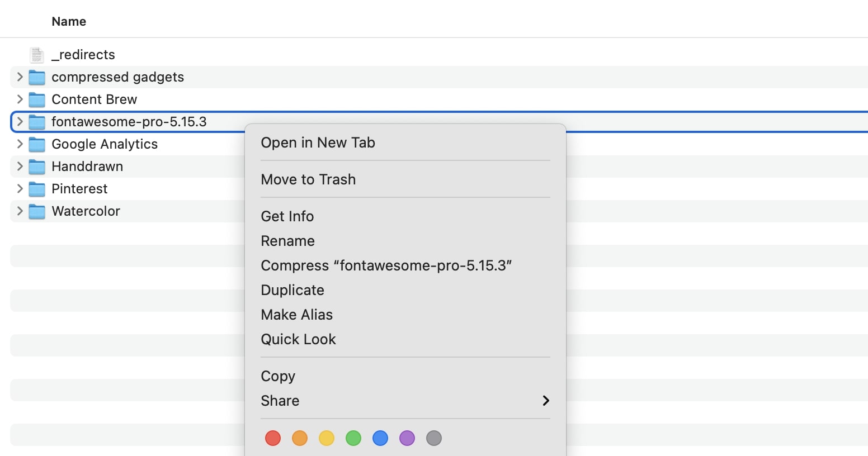Apply the red tag color swatch
Image resolution: width=868 pixels, height=456 pixels.
(272, 438)
